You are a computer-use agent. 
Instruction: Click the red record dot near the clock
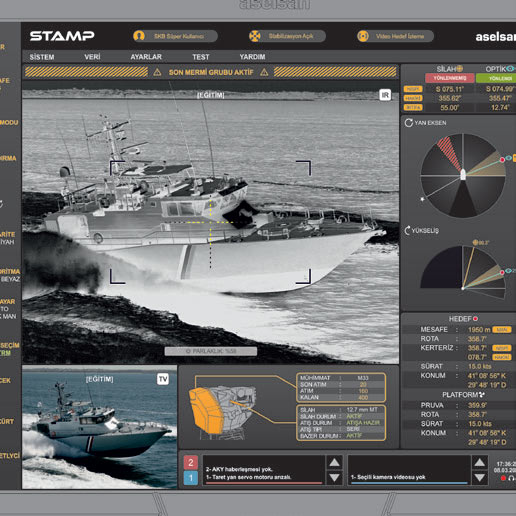(503, 478)
